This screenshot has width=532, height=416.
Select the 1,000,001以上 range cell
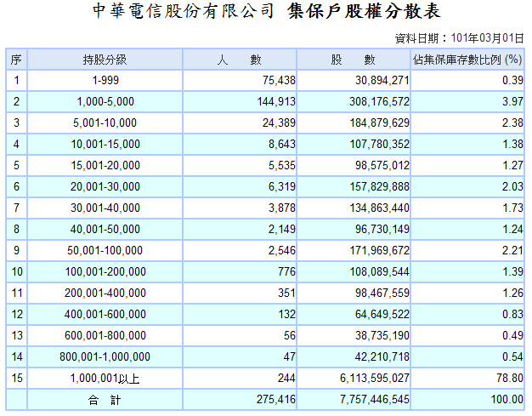(105, 379)
